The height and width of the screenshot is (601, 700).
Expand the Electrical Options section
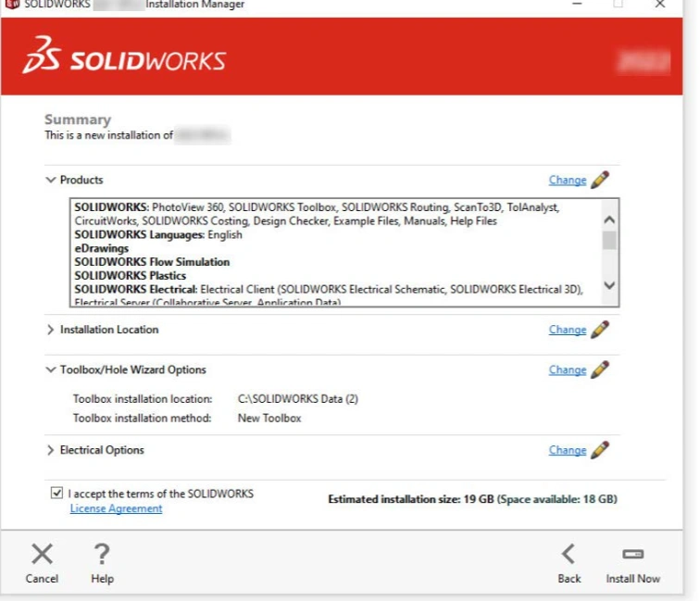pos(50,450)
